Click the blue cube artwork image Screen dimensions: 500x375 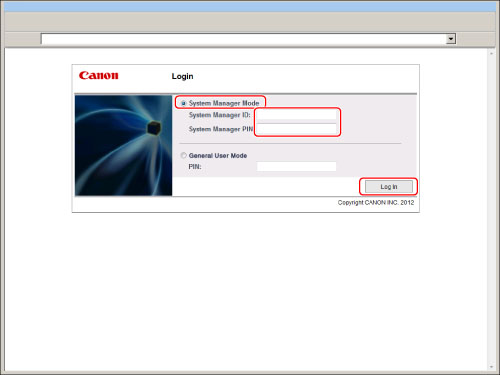(x=124, y=145)
